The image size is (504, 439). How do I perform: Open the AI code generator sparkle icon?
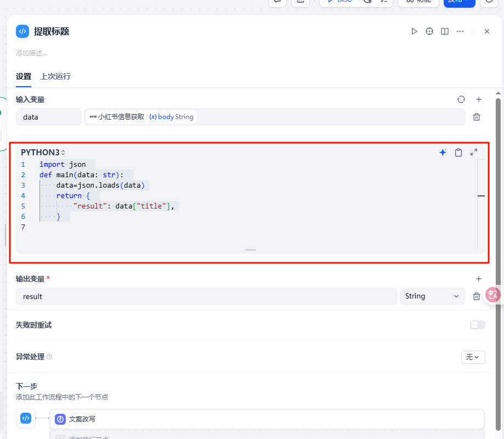(x=443, y=153)
